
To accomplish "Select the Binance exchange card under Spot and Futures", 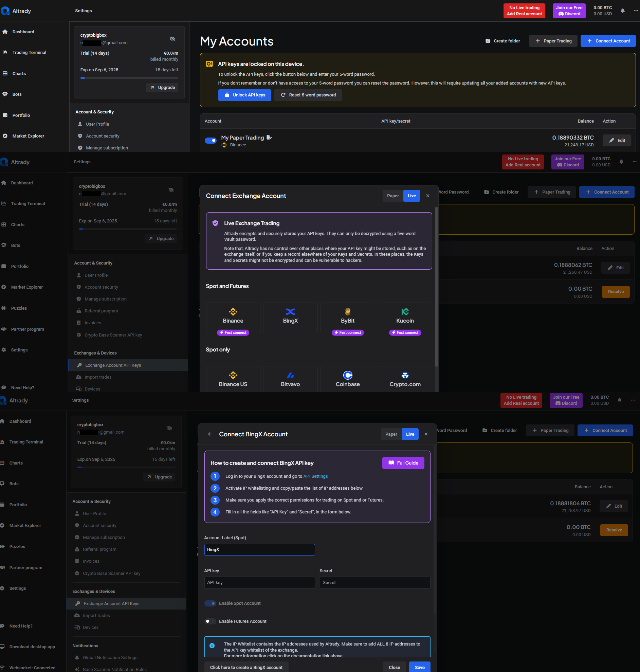I will pos(233,317).
